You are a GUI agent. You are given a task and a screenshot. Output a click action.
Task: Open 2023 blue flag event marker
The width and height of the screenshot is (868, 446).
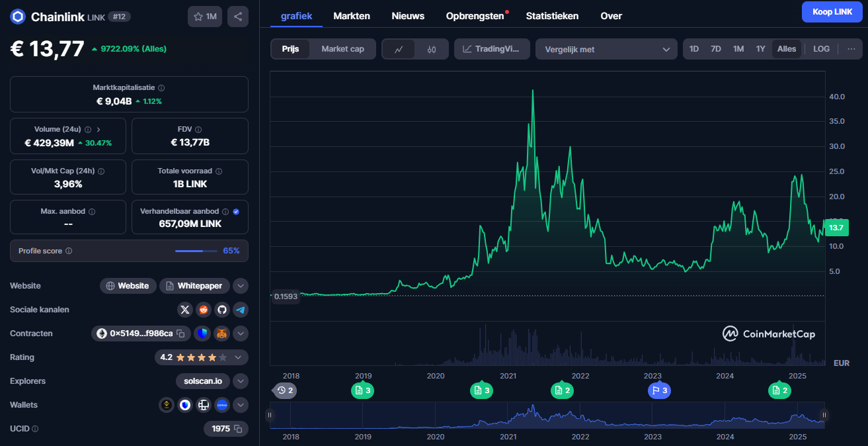click(x=659, y=390)
